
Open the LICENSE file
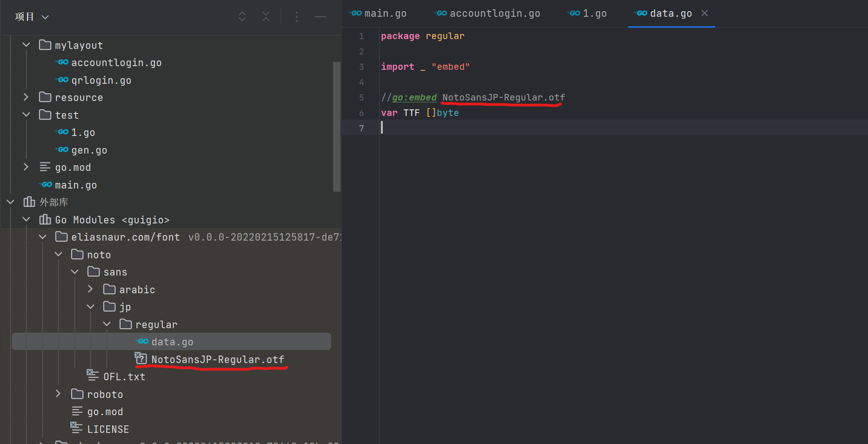(x=108, y=429)
